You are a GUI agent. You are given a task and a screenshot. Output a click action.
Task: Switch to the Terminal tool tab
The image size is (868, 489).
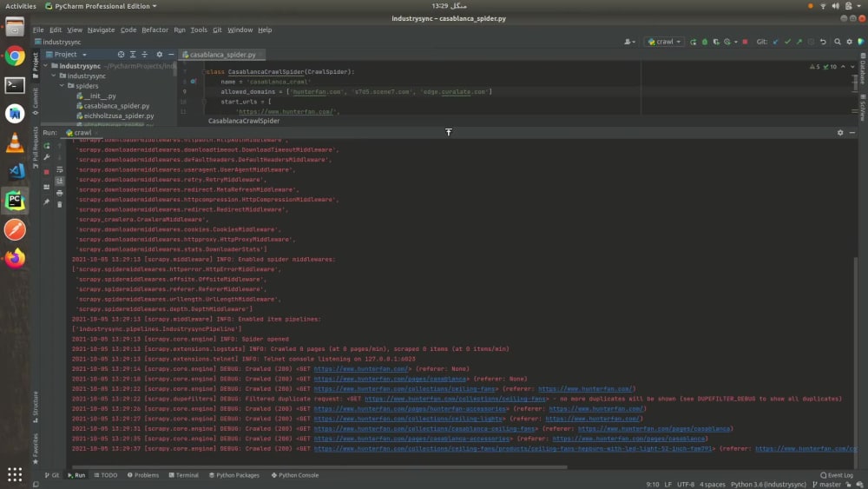tap(184, 475)
